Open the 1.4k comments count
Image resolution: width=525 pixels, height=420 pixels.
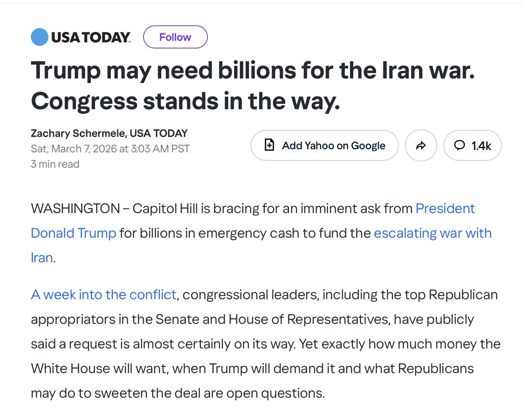pyautogui.click(x=481, y=146)
